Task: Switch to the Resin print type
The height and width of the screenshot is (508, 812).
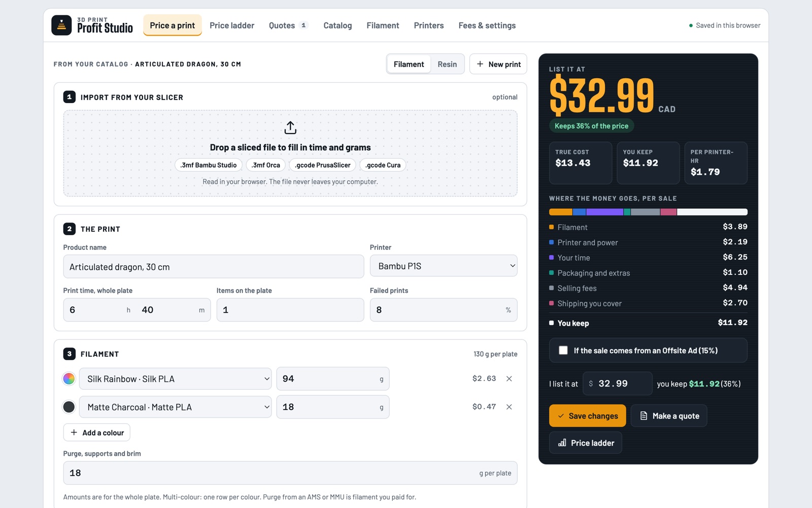Action: pyautogui.click(x=447, y=64)
